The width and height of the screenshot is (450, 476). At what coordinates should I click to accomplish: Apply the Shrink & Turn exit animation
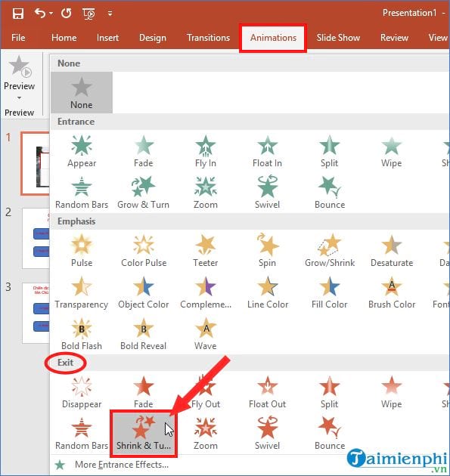click(x=144, y=433)
